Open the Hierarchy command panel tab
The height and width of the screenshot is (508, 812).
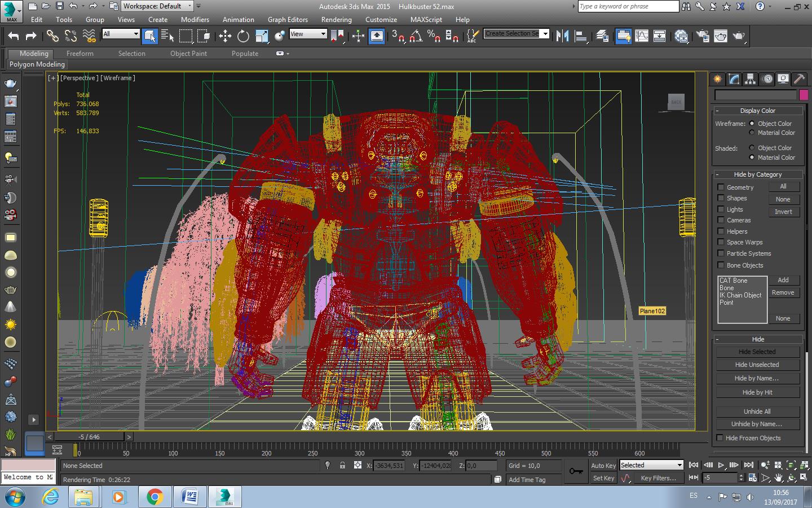(750, 79)
